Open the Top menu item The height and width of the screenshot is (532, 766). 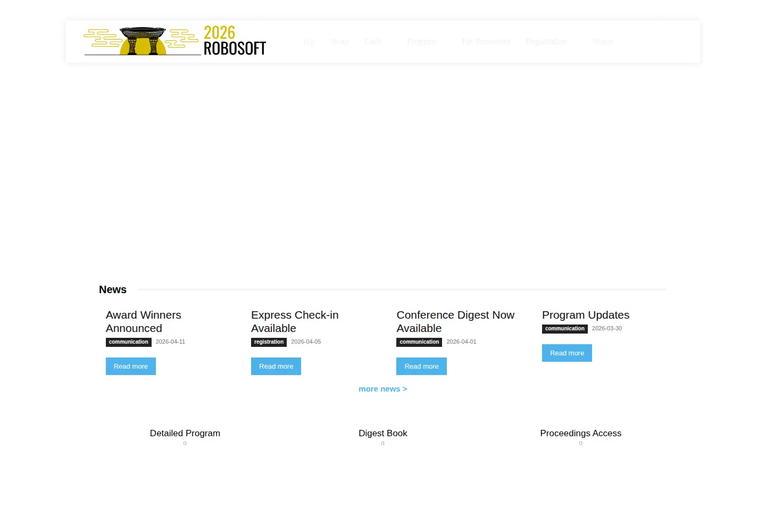pos(309,41)
